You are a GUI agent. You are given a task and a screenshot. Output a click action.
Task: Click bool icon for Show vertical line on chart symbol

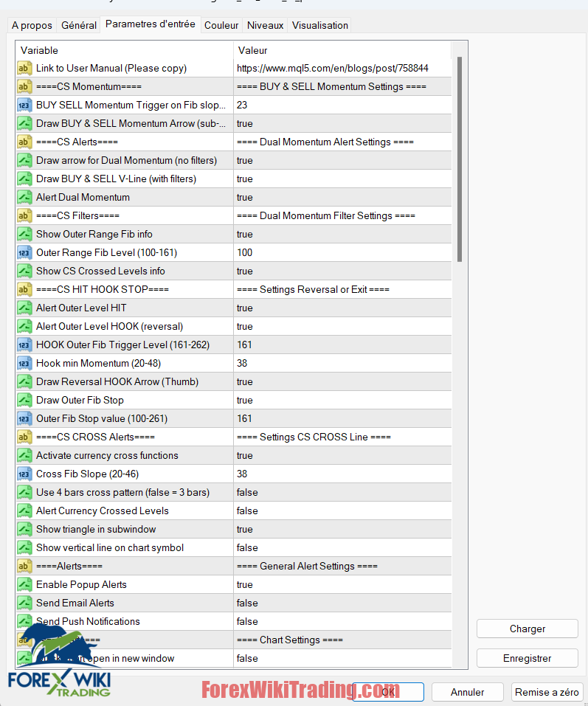pos(24,548)
